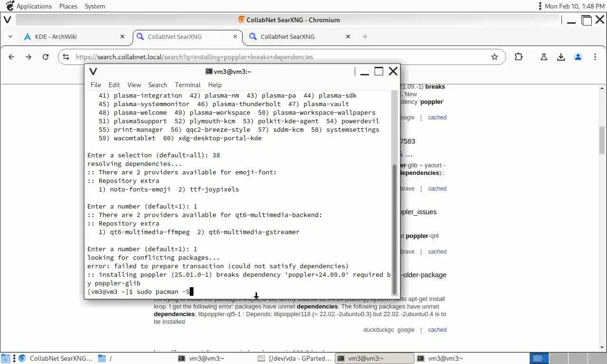The width and height of the screenshot is (607, 364).
Task: Open terminal Edit menu
Action: click(x=114, y=85)
